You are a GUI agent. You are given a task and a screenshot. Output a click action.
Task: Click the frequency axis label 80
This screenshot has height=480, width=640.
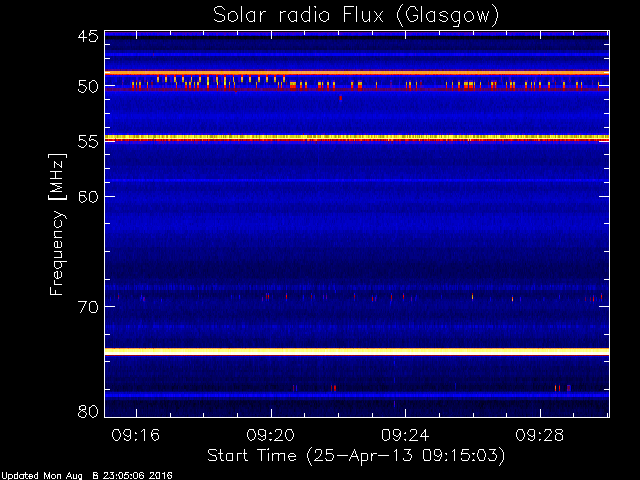(88, 411)
